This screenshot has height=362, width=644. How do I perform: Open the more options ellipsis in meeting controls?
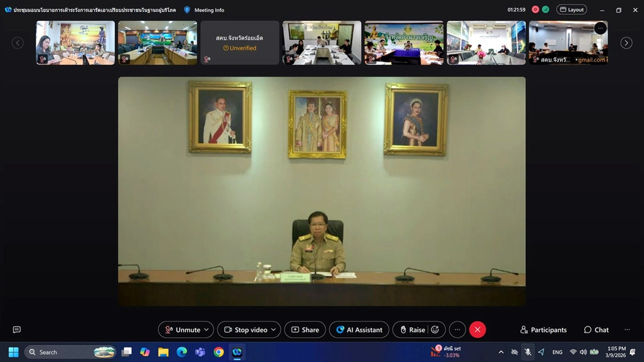coord(457,330)
